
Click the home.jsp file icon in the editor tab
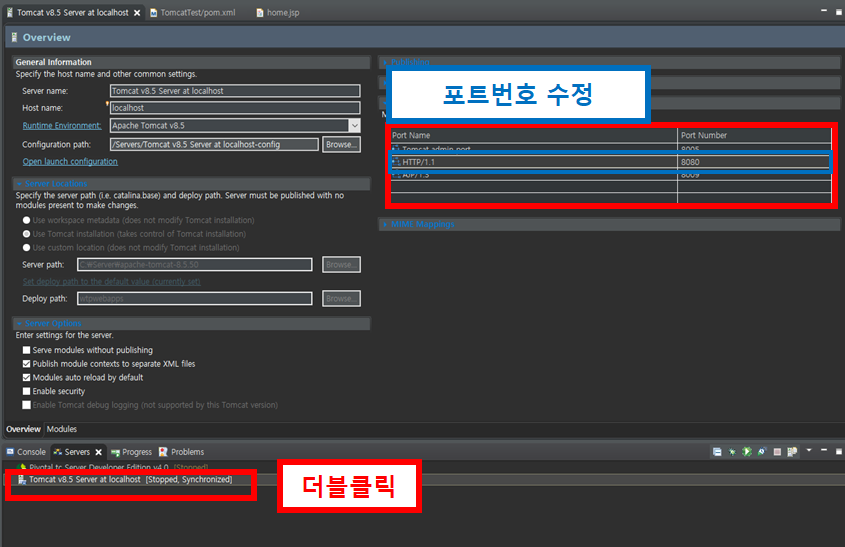click(x=260, y=12)
